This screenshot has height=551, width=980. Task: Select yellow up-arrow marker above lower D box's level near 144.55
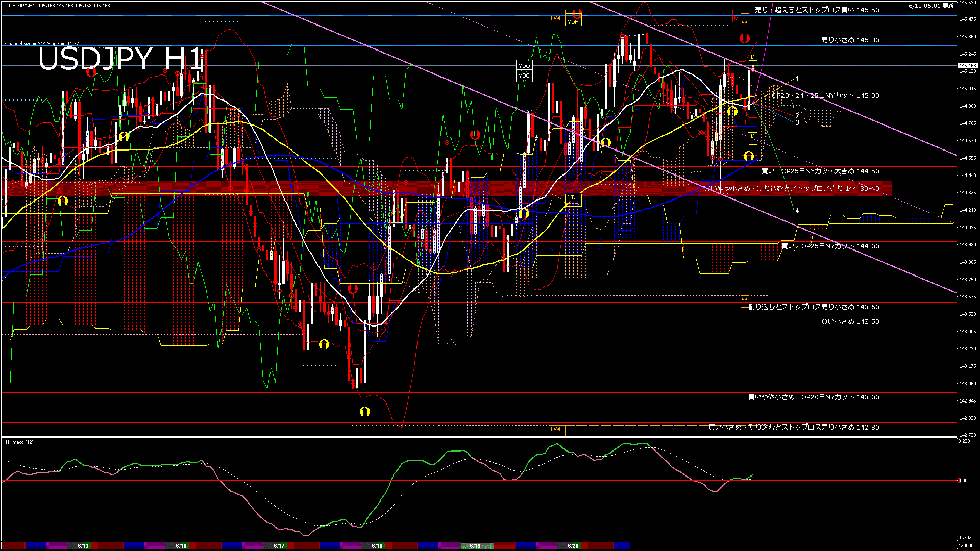(749, 156)
